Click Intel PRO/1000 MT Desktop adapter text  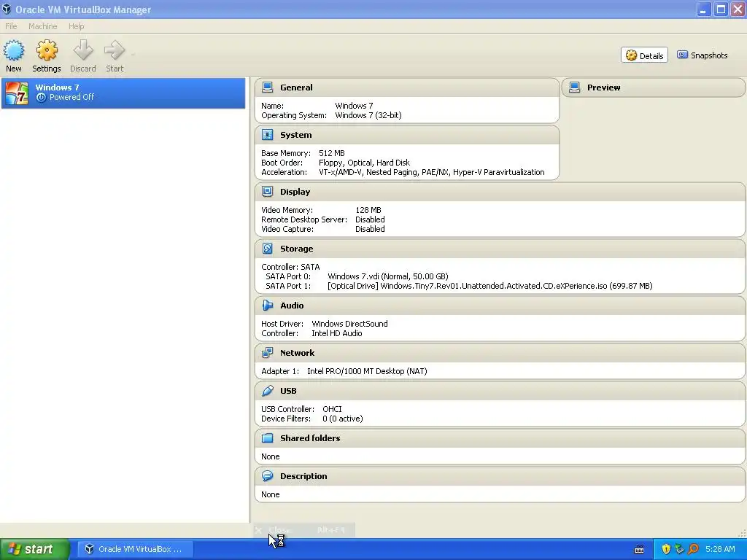point(367,371)
